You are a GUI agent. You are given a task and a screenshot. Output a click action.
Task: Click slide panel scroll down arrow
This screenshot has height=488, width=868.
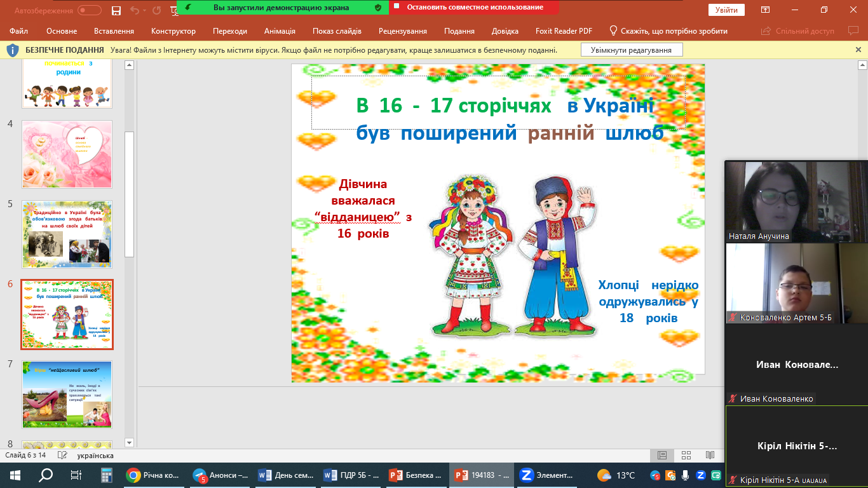click(x=129, y=442)
